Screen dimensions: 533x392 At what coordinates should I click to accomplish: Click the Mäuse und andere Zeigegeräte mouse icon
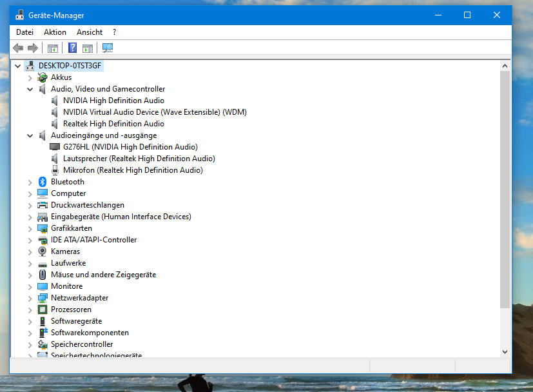coord(42,275)
